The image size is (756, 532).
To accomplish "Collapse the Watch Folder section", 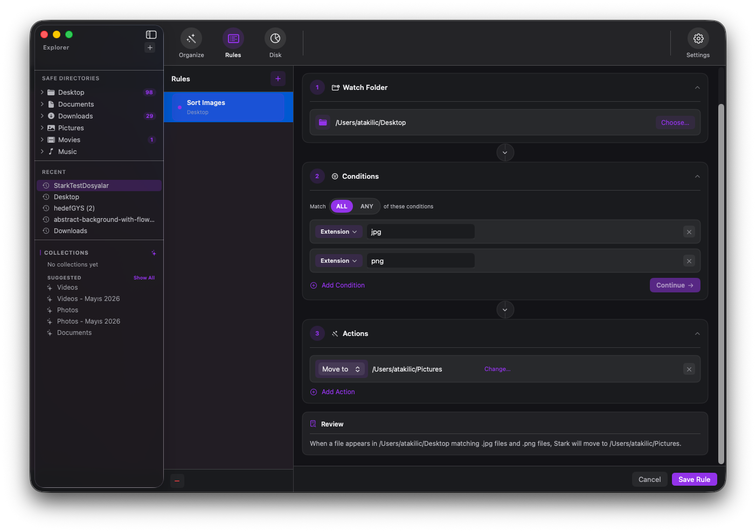I will [697, 87].
